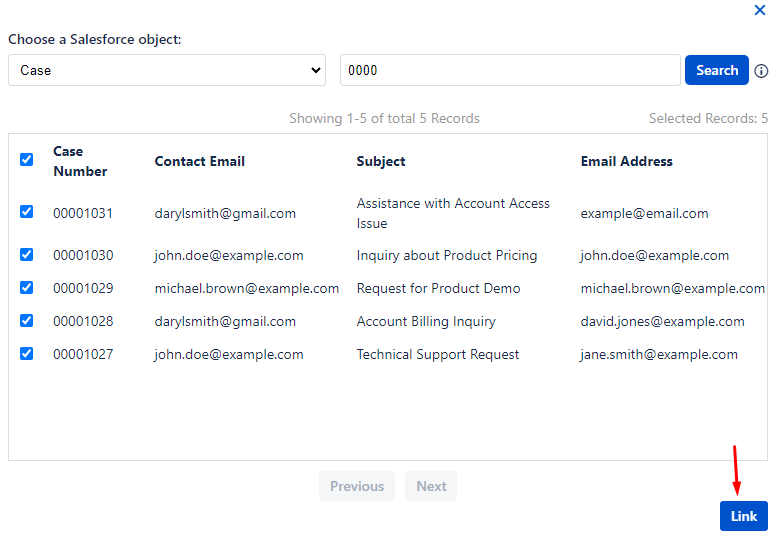Click the Next pagination button
Viewport: 778px width, 536px height.
point(431,486)
